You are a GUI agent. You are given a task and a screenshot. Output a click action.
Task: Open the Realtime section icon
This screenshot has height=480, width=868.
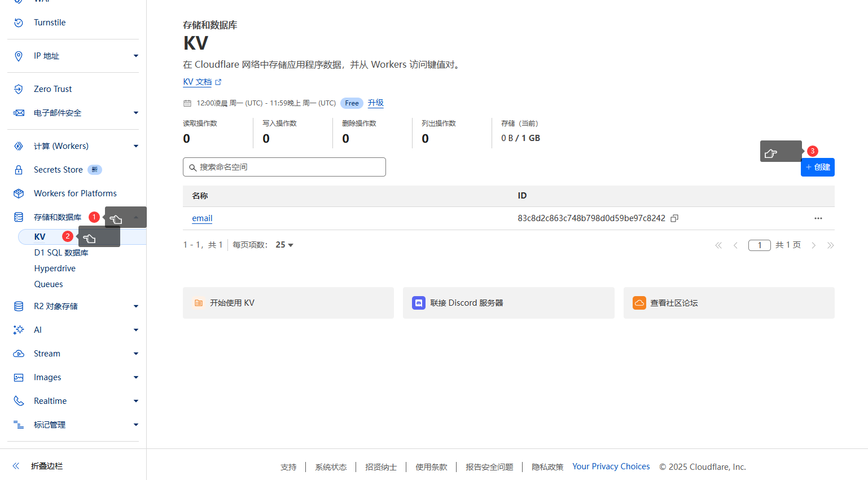[17, 400]
